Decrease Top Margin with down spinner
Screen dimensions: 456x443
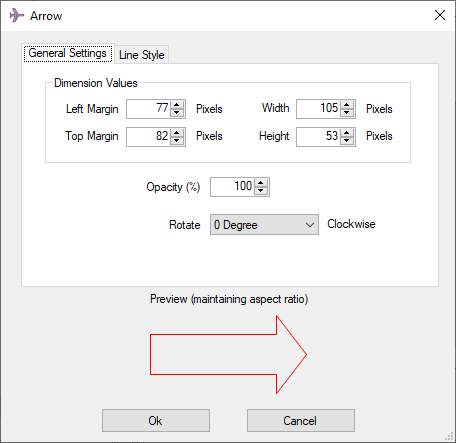coord(177,141)
